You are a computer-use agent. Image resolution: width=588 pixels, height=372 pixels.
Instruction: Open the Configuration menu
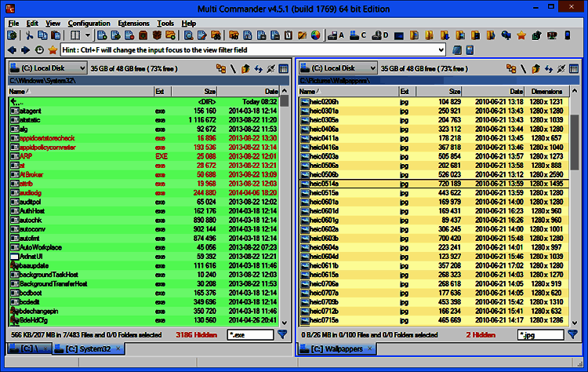coord(89,24)
